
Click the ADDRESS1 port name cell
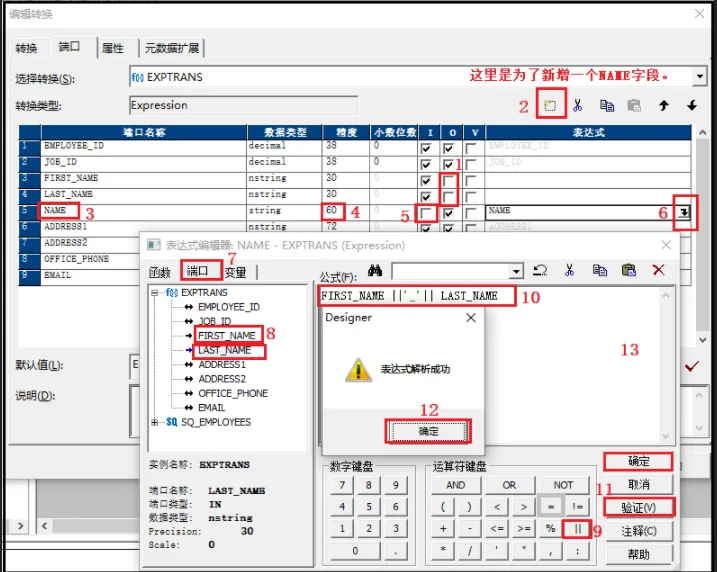click(x=144, y=227)
